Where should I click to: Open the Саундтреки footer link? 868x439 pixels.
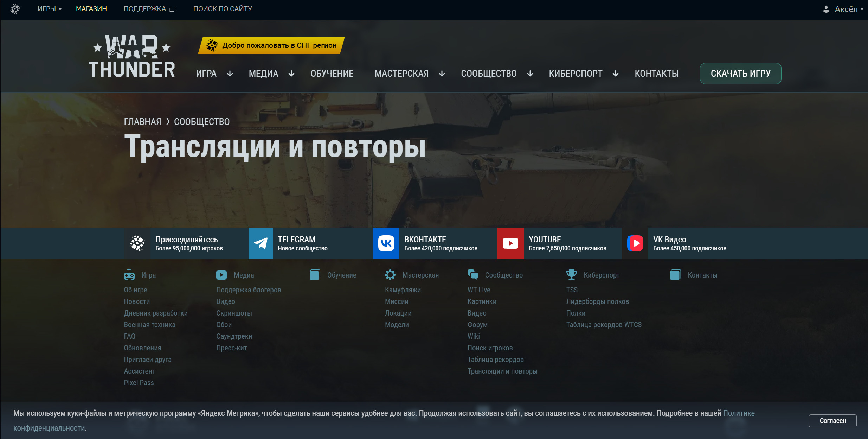234,336
